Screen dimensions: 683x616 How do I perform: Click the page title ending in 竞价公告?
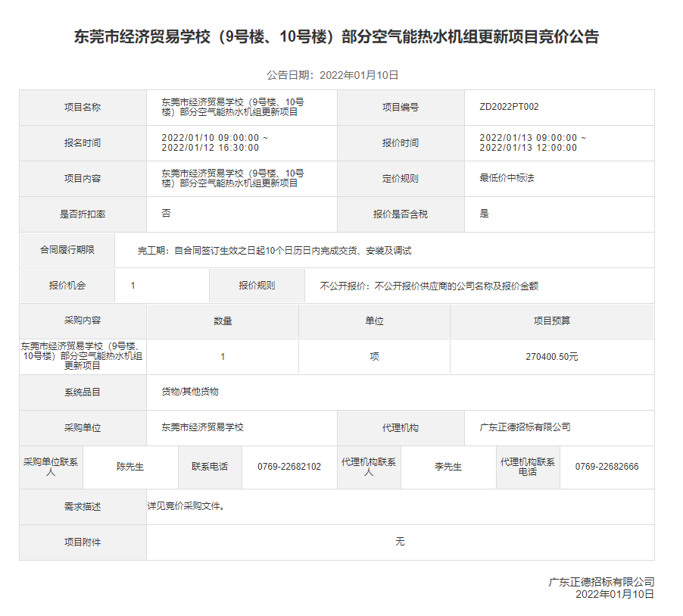point(336,36)
